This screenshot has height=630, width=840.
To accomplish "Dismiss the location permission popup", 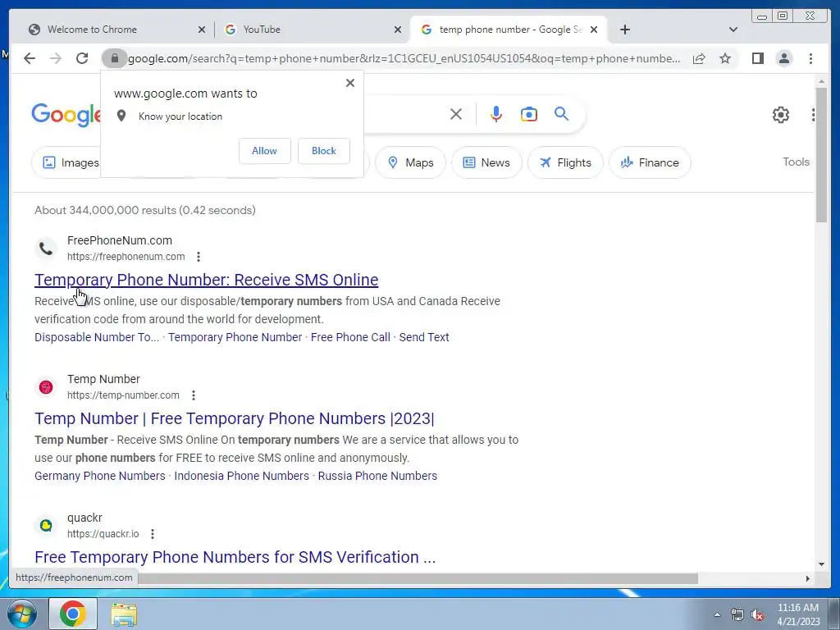I will [x=349, y=83].
